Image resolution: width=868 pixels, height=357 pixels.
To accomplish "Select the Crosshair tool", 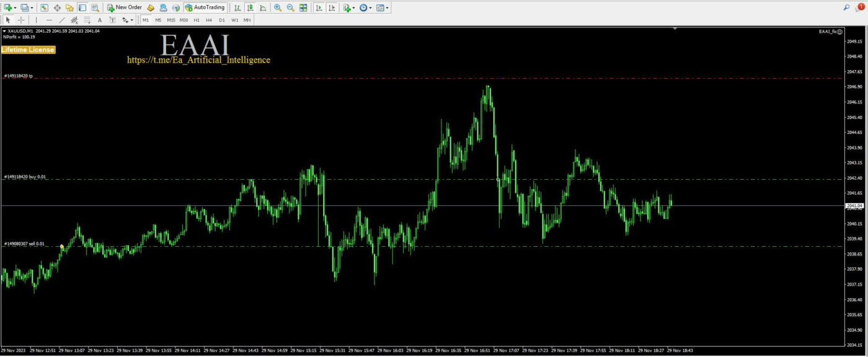I will coord(21,20).
